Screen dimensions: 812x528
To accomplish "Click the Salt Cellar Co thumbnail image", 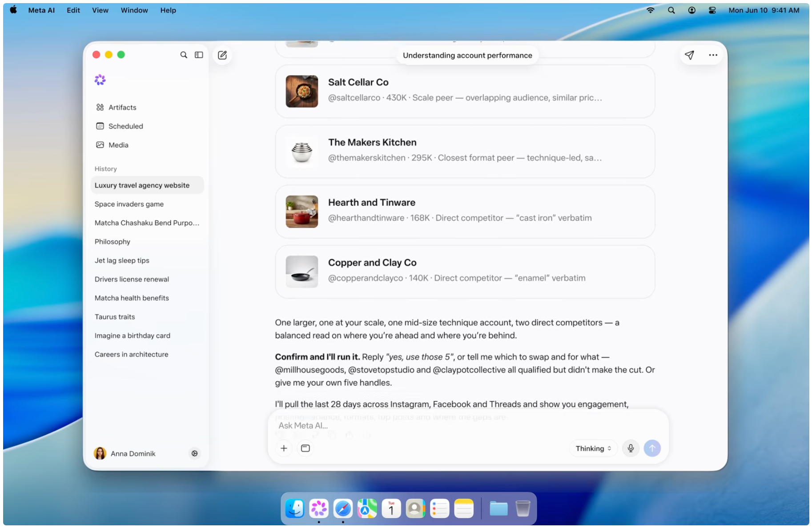I will (x=302, y=91).
